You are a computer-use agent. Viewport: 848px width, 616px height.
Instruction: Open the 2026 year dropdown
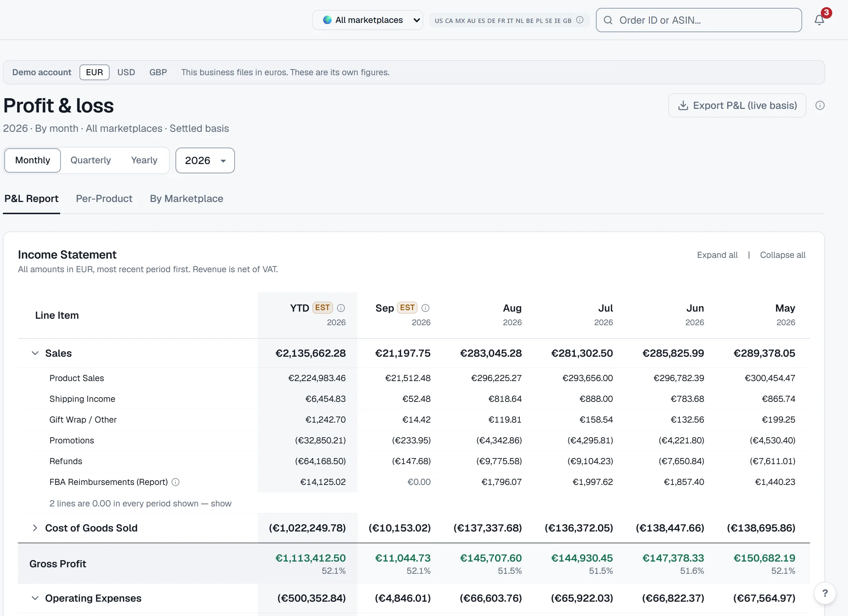pyautogui.click(x=205, y=160)
